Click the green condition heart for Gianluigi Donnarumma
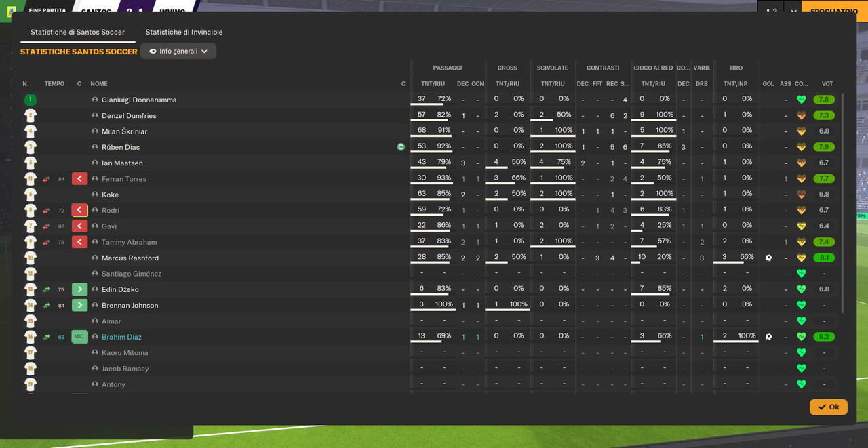Viewport: 868px width, 448px height. click(x=802, y=100)
